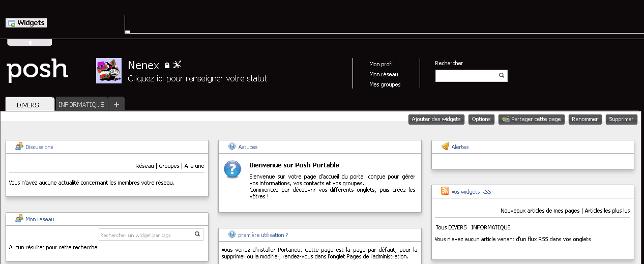This screenshot has height=264, width=644.
Task: Open Alertes widget title
Action: pos(460,147)
